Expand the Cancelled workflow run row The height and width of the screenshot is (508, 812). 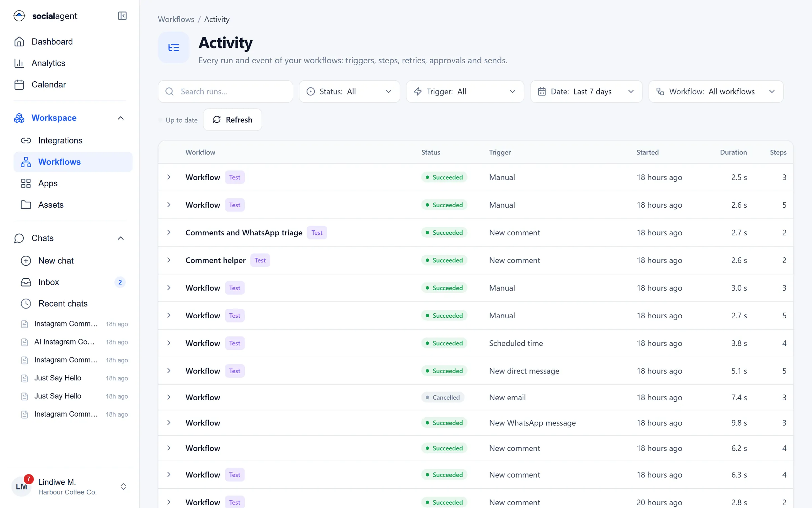click(168, 397)
